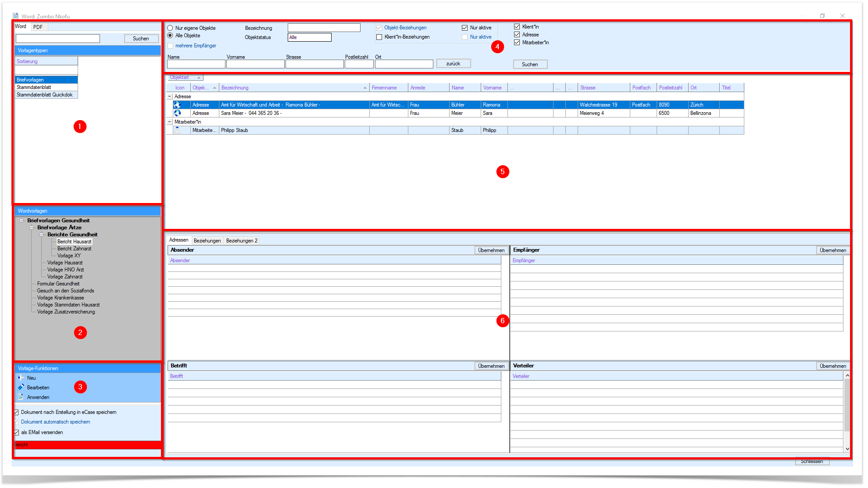Screen dimensions: 868x488
Task: Click Übernehmen in the Empfänger section
Action: (x=833, y=250)
